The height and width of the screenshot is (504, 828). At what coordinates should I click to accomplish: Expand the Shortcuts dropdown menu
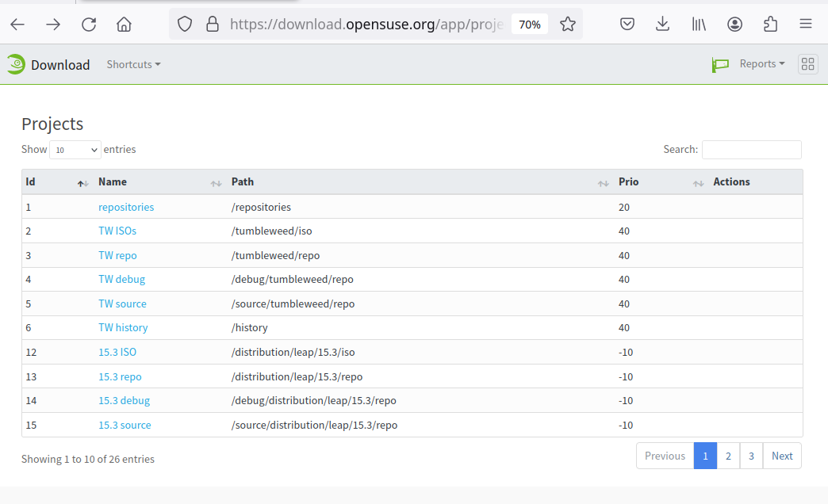point(133,64)
